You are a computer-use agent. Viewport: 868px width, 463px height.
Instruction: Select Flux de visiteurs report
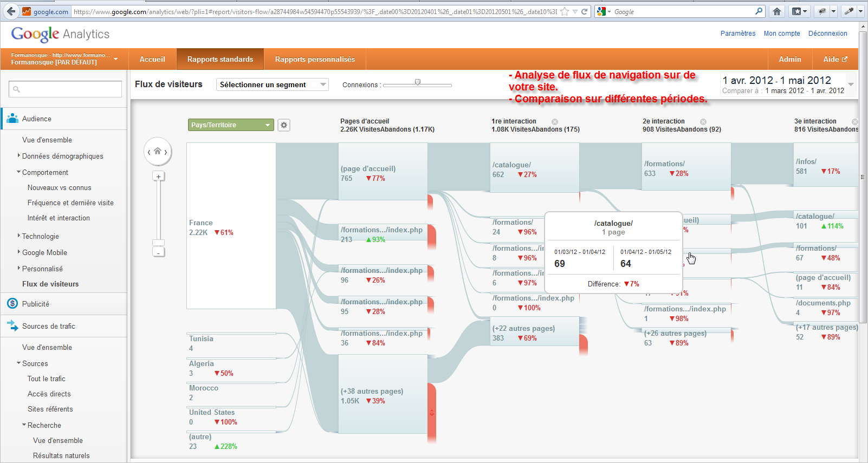coord(50,284)
